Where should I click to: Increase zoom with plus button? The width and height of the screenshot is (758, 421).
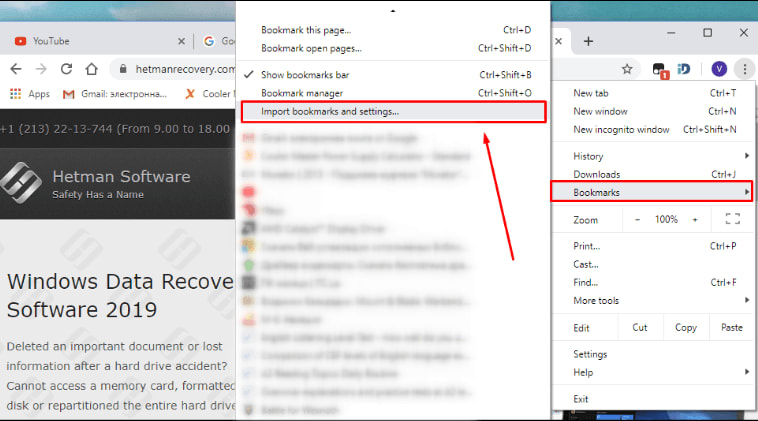(695, 220)
